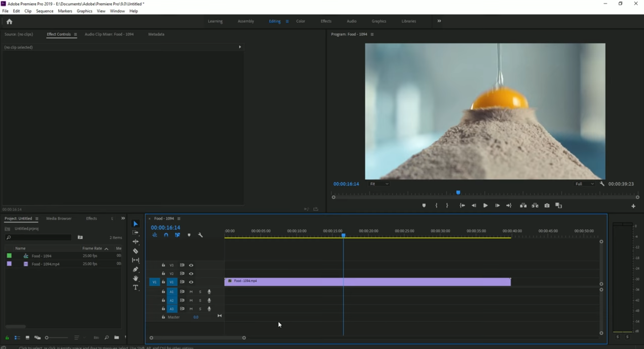Expand the workspace overflow chevrons
Screen dimensions: 644x349
pyautogui.click(x=439, y=21)
